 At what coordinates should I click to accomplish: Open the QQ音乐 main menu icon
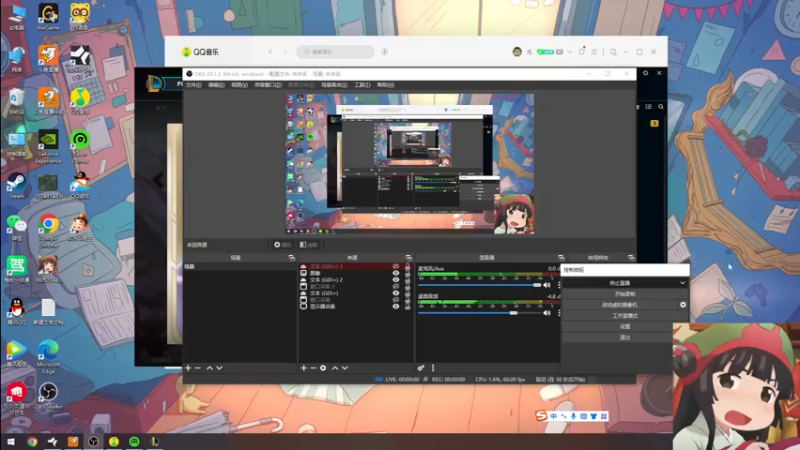coord(594,52)
